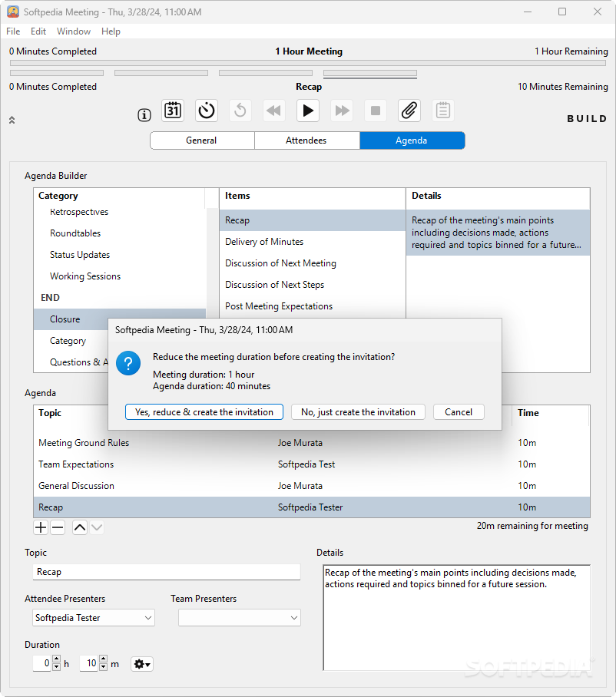Click the Topic input field

pyautogui.click(x=167, y=572)
